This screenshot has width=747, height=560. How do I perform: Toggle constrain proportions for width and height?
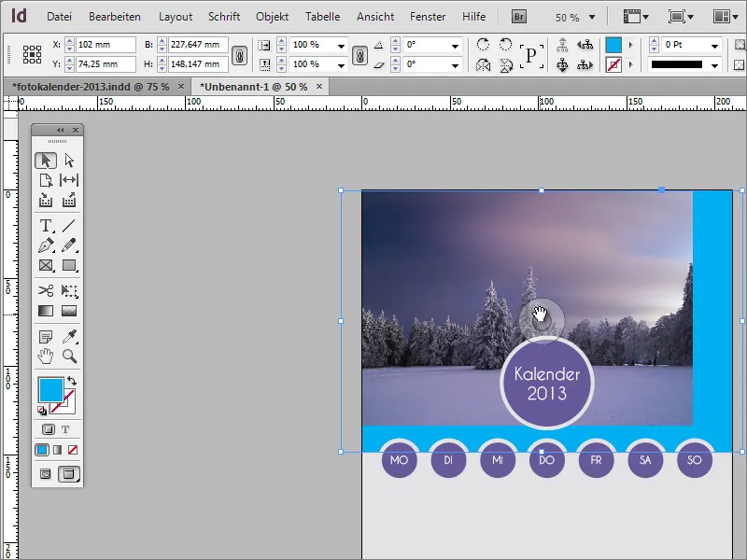[x=239, y=55]
